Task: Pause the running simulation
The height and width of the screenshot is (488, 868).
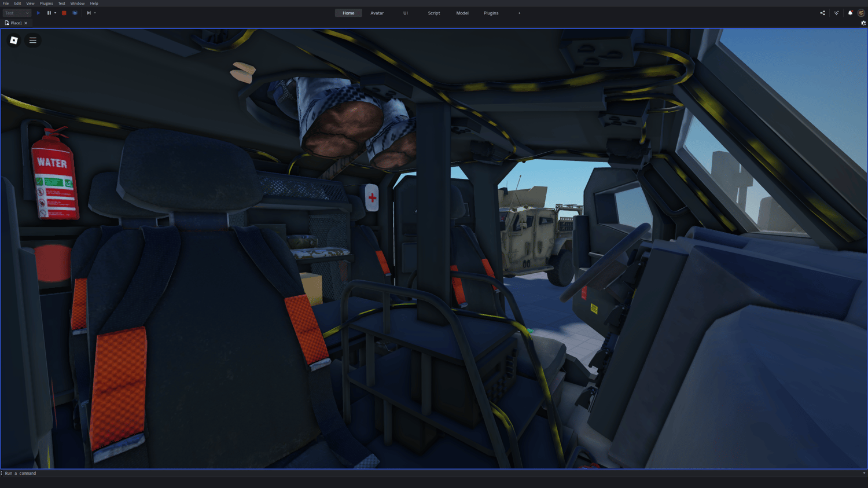Action: (49, 13)
